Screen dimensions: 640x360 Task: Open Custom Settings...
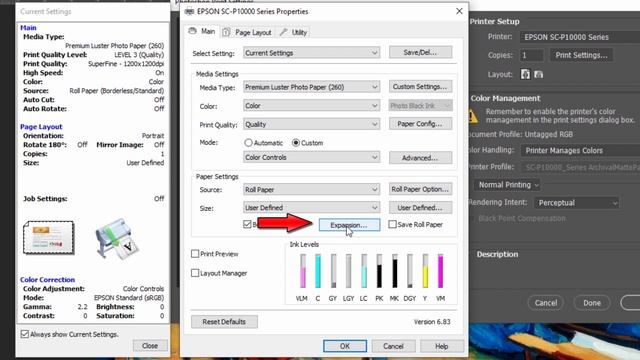(420, 87)
